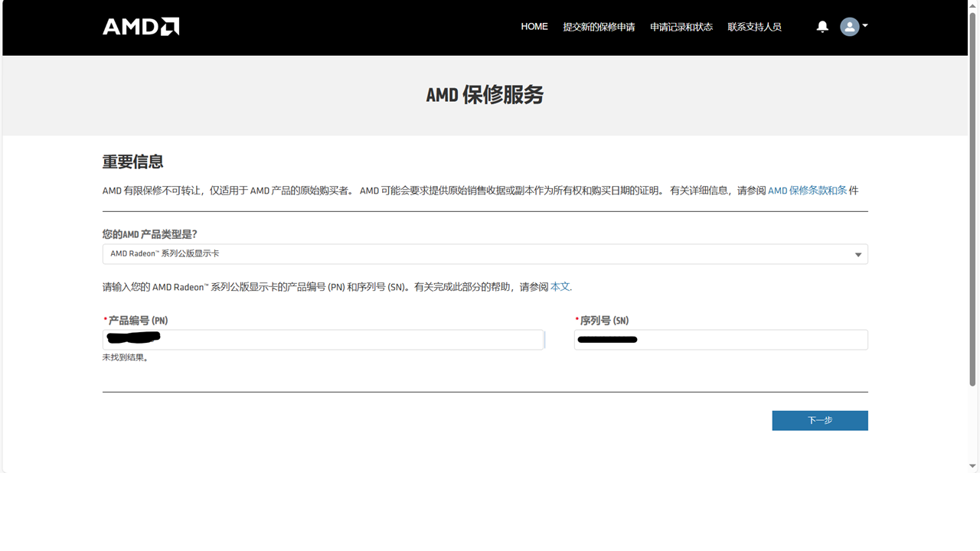Viewport: 980px width, 551px height.
Task: Click the 下一步 button
Action: pos(820,420)
